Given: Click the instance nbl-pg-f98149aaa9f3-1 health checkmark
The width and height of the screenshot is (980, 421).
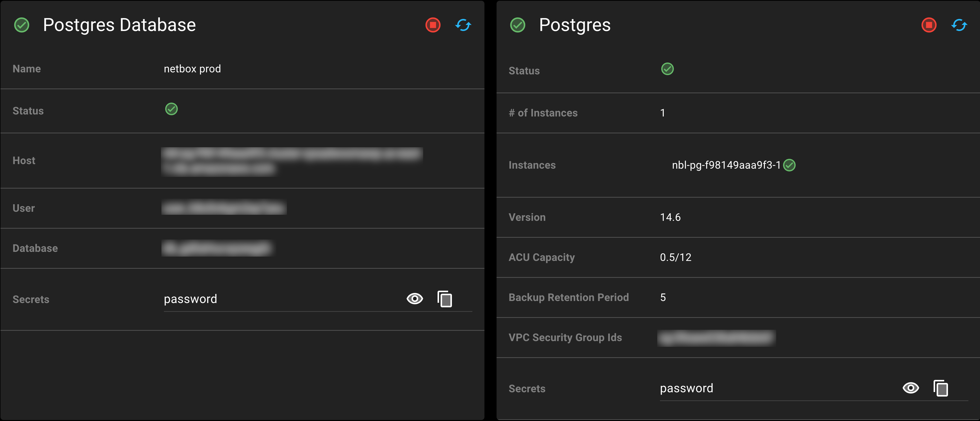Looking at the screenshot, I should 789,165.
